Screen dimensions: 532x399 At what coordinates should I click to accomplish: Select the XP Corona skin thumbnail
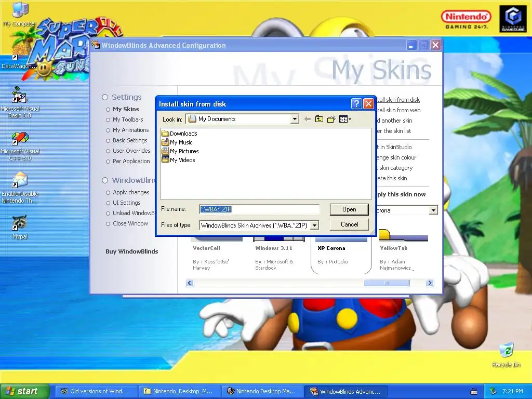341,255
